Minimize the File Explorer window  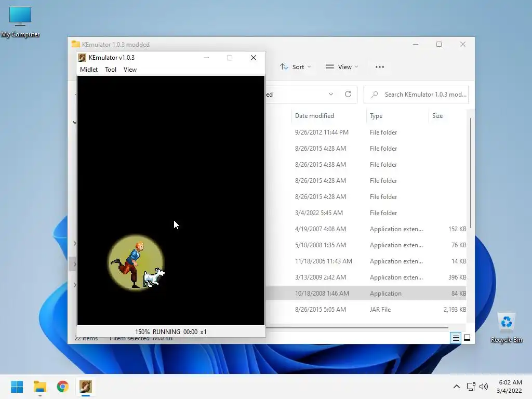tap(416, 45)
